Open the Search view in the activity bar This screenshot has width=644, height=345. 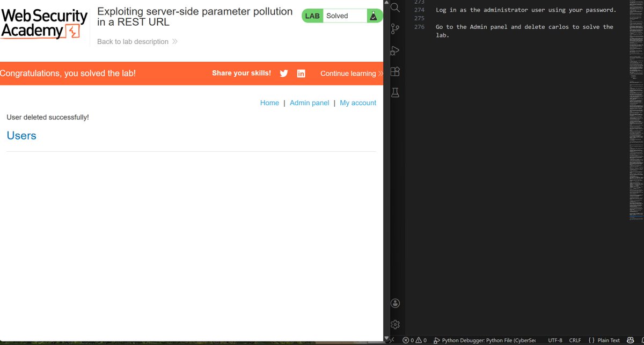coord(395,8)
